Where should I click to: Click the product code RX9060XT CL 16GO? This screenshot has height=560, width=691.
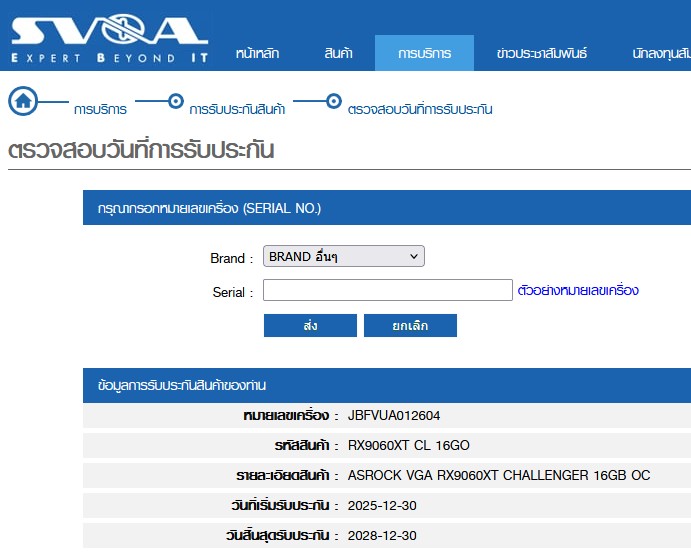pyautogui.click(x=408, y=446)
